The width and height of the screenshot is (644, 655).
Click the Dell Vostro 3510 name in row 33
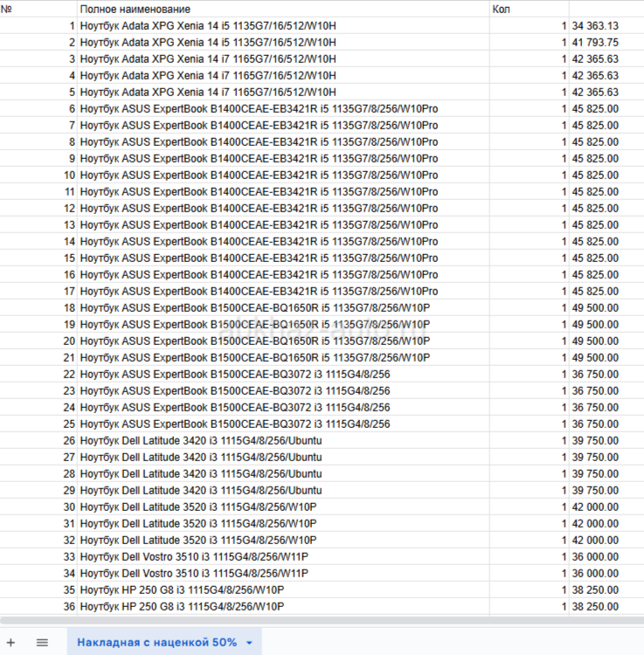coord(194,556)
